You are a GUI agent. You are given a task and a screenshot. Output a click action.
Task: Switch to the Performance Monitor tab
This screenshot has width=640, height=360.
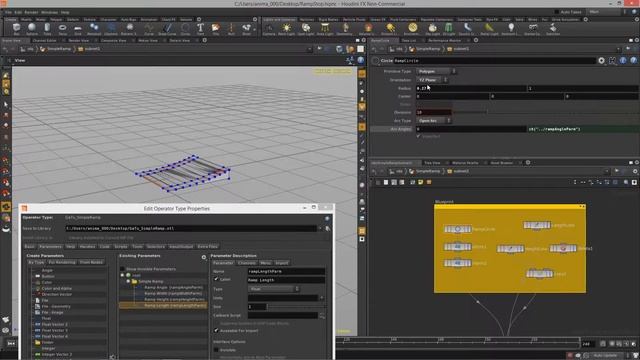pyautogui.click(x=445, y=40)
